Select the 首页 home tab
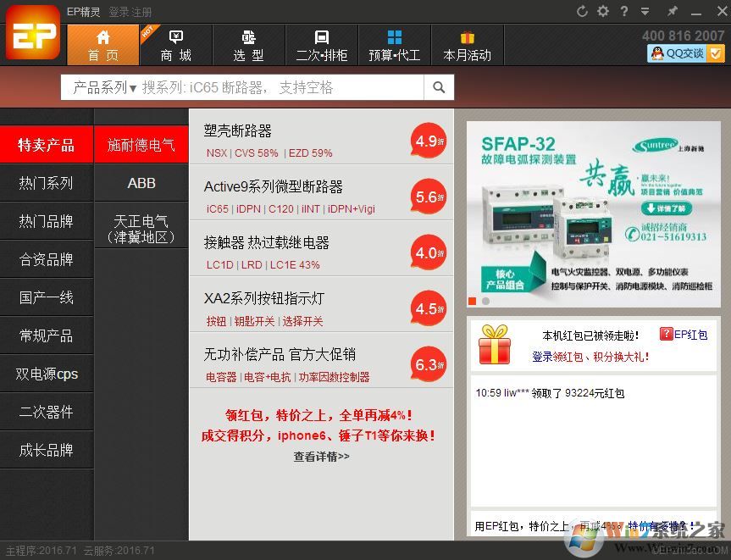This screenshot has width=731, height=560. pos(102,45)
